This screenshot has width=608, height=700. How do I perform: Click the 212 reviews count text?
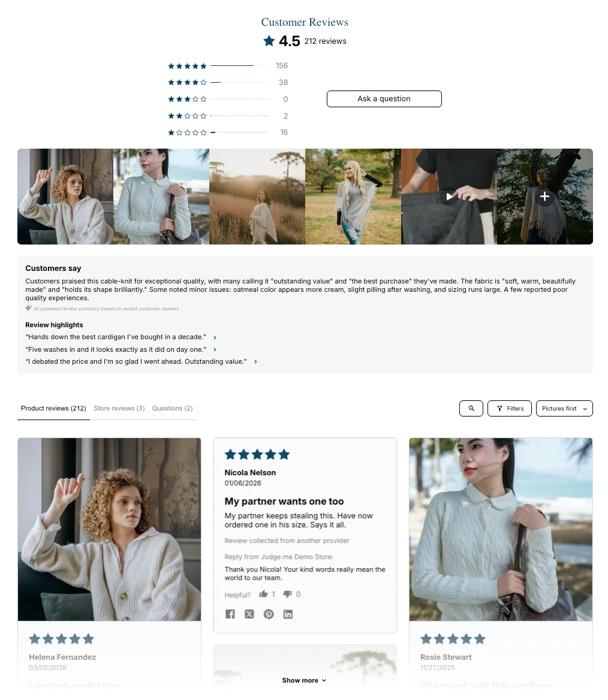(325, 41)
